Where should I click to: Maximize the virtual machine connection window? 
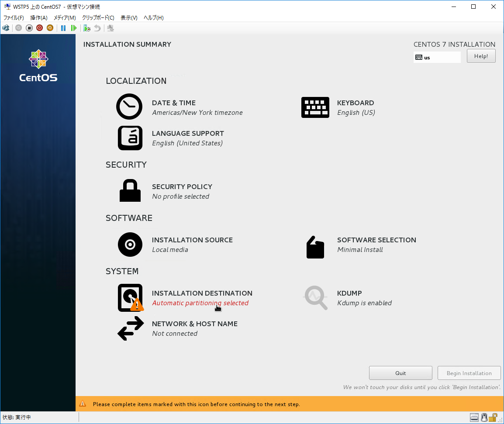point(473,7)
